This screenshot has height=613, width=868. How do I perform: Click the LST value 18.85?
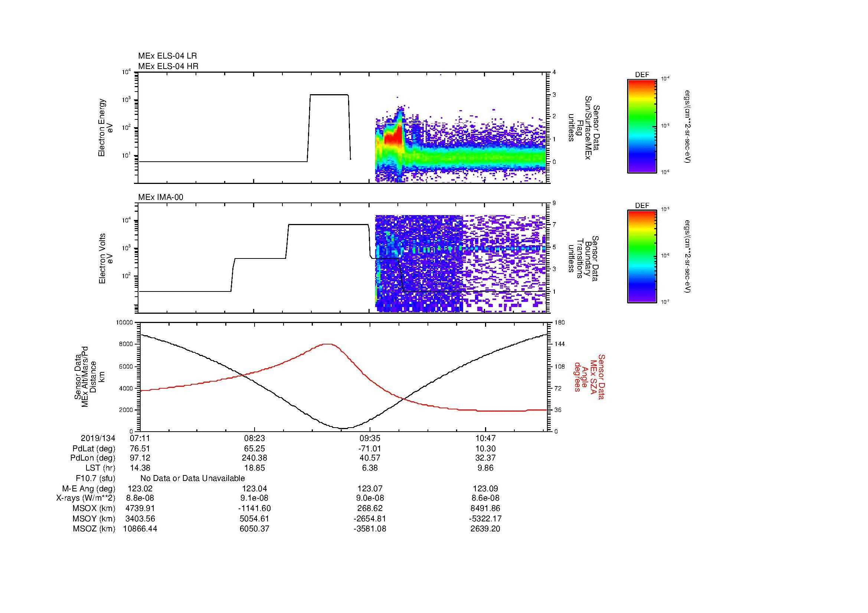tap(255, 468)
